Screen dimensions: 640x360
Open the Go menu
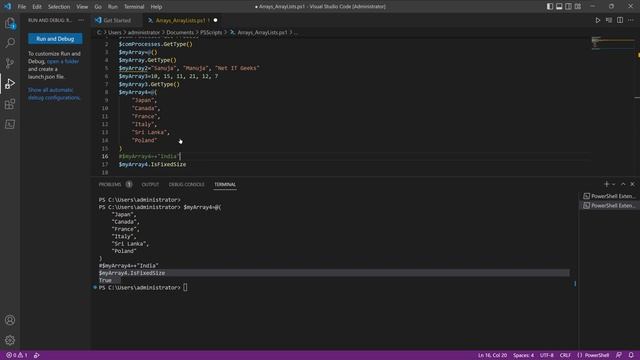98,7
